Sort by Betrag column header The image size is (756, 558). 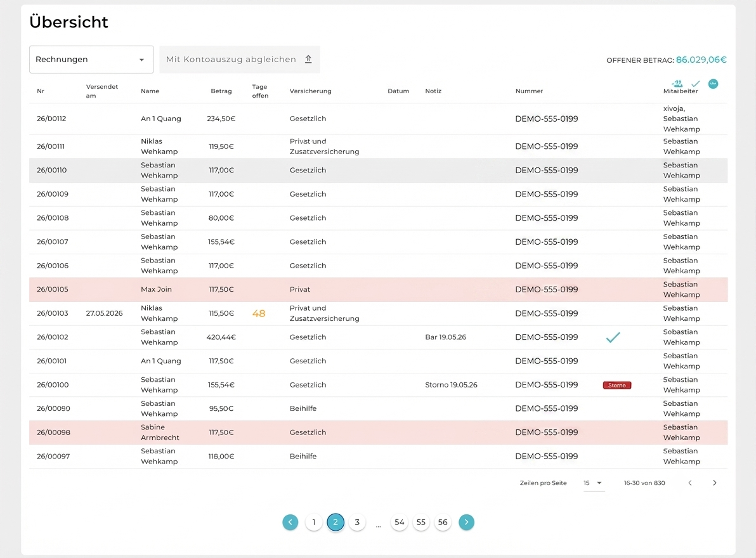(221, 91)
